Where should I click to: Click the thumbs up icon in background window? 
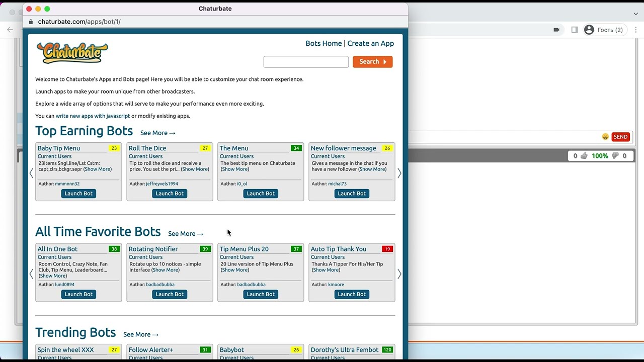584,156
